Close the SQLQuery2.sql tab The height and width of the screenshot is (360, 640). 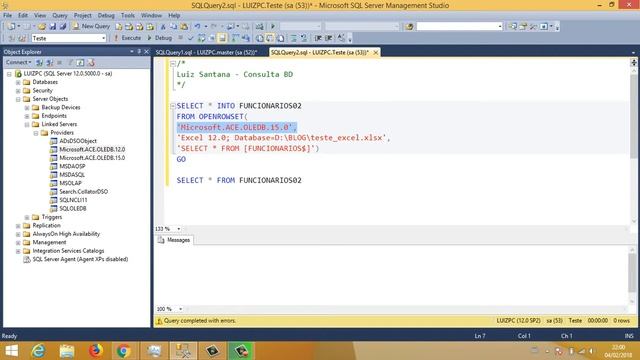pos(376,52)
